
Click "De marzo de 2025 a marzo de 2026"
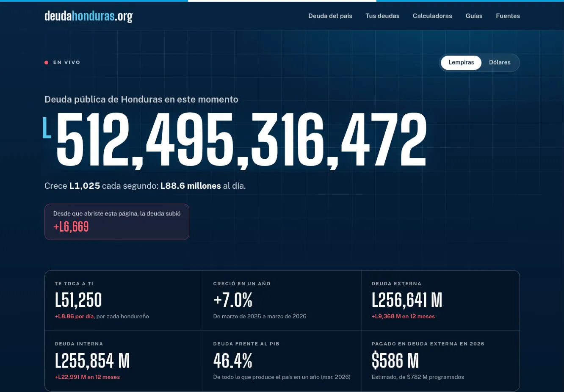click(x=260, y=317)
